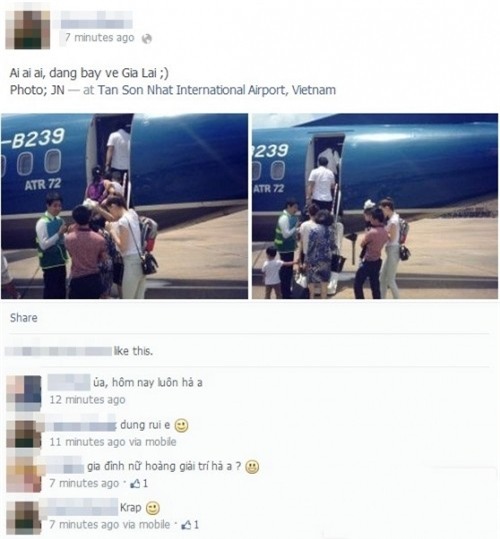The height and width of the screenshot is (539, 500).
Task: Open Tan Son Nhat International Airport location link
Action: (x=217, y=90)
